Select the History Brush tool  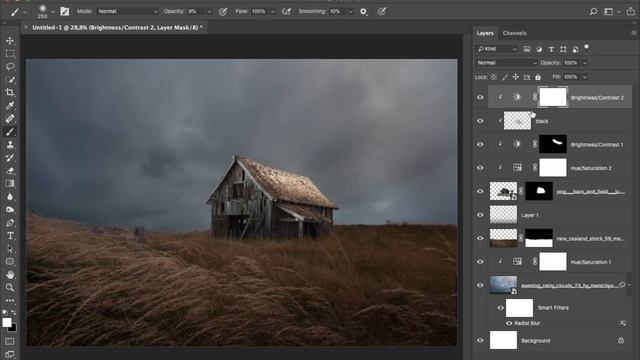10,158
